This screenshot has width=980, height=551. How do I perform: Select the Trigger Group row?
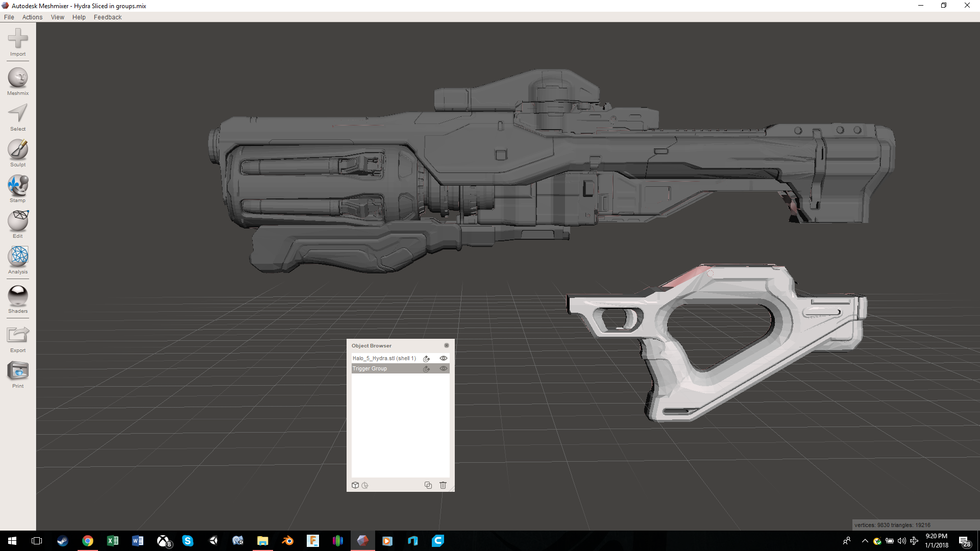[x=401, y=368]
